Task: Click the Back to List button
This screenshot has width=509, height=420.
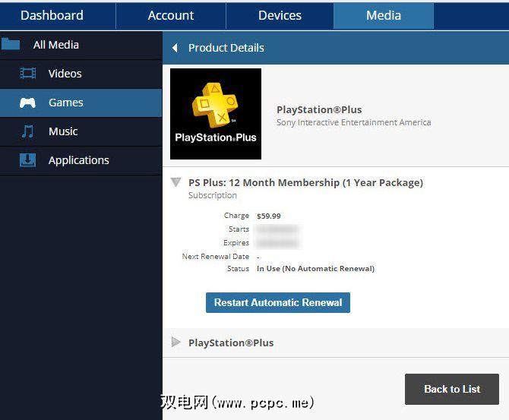Action: tap(452, 389)
